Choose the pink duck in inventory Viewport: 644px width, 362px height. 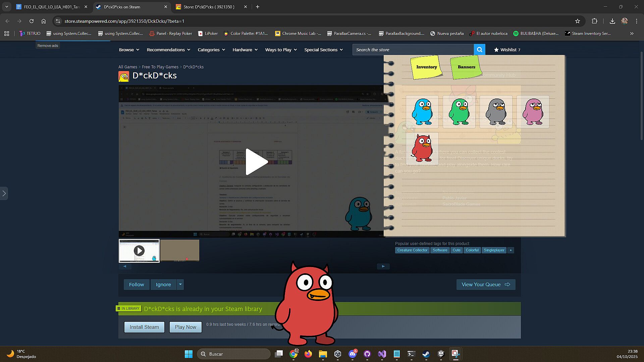533,112
